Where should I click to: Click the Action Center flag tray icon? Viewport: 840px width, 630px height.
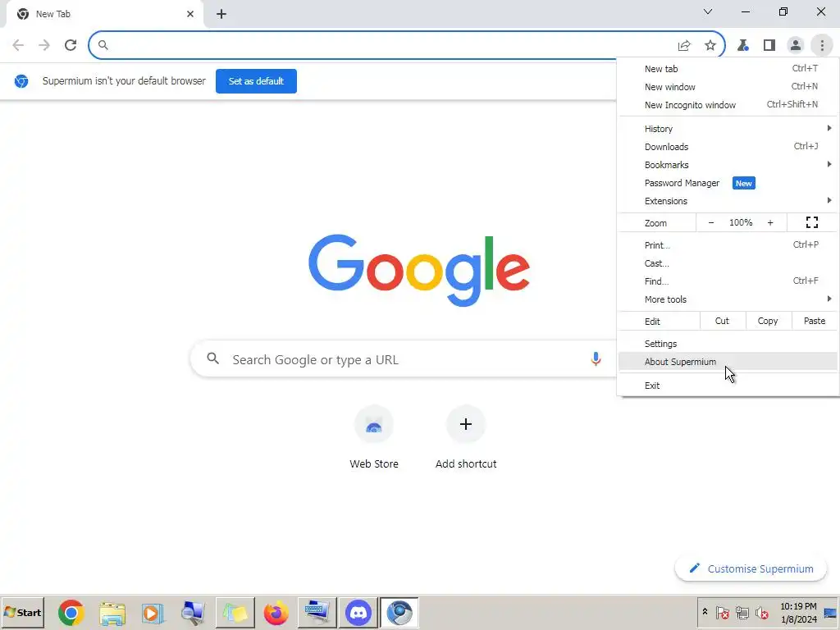(x=722, y=612)
